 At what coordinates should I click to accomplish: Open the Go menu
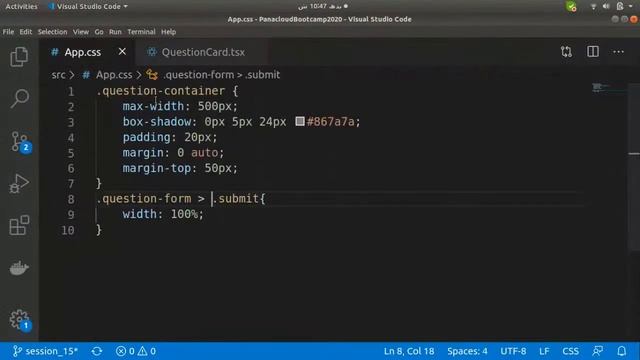tap(99, 32)
